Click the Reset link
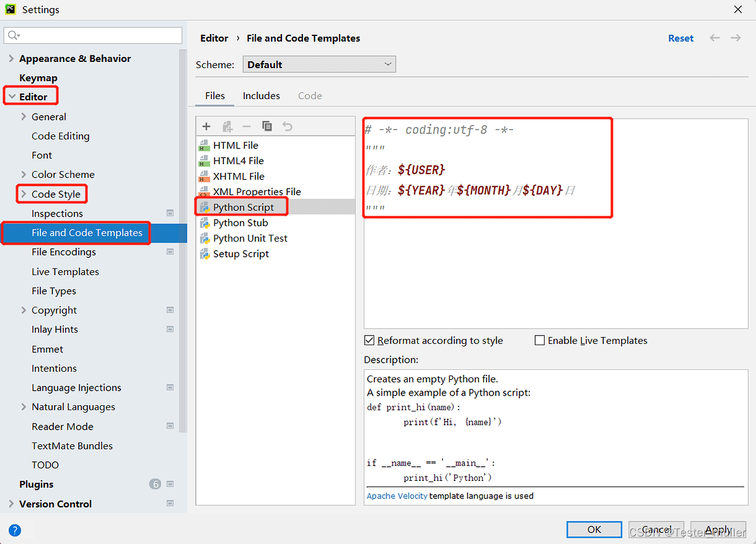 [680, 38]
